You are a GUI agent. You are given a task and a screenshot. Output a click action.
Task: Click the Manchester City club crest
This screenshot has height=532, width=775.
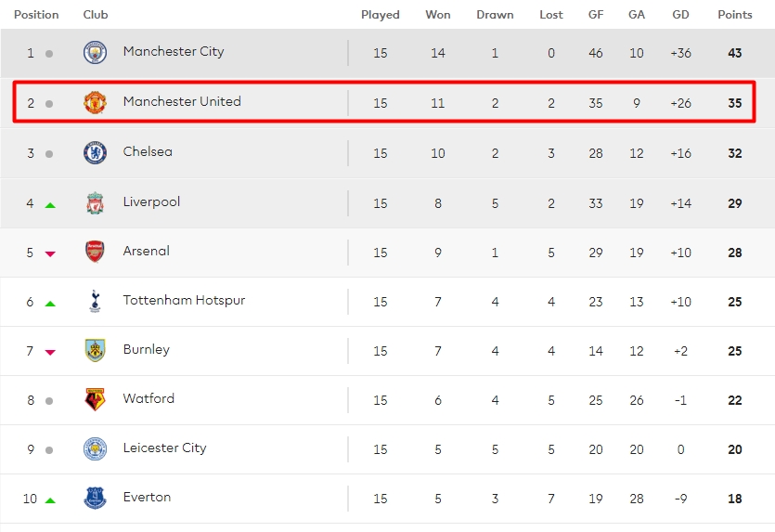click(95, 53)
